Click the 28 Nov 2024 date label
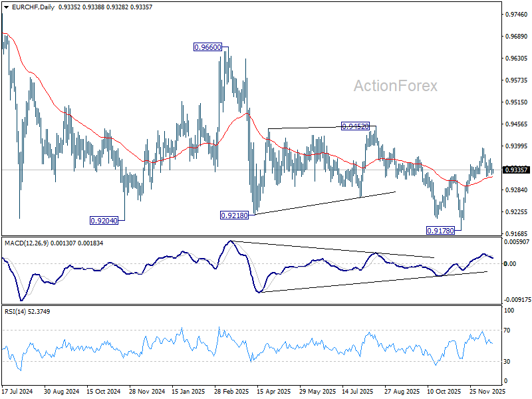Viewport: 532px width, 399px height. pos(147,392)
